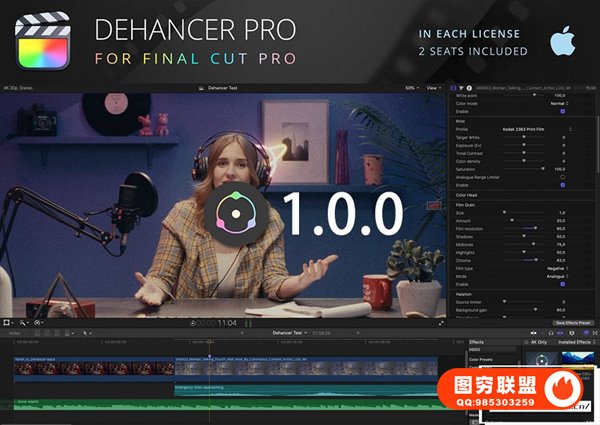Enable the Analogue Range Limiter checkbox
The image size is (600, 425).
pos(562,177)
